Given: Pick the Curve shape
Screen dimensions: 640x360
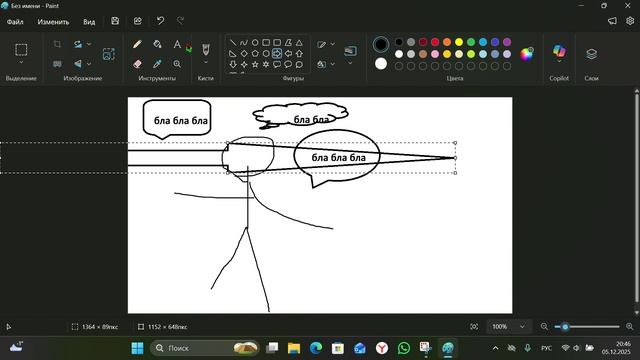Looking at the screenshot, I should pyautogui.click(x=244, y=42).
